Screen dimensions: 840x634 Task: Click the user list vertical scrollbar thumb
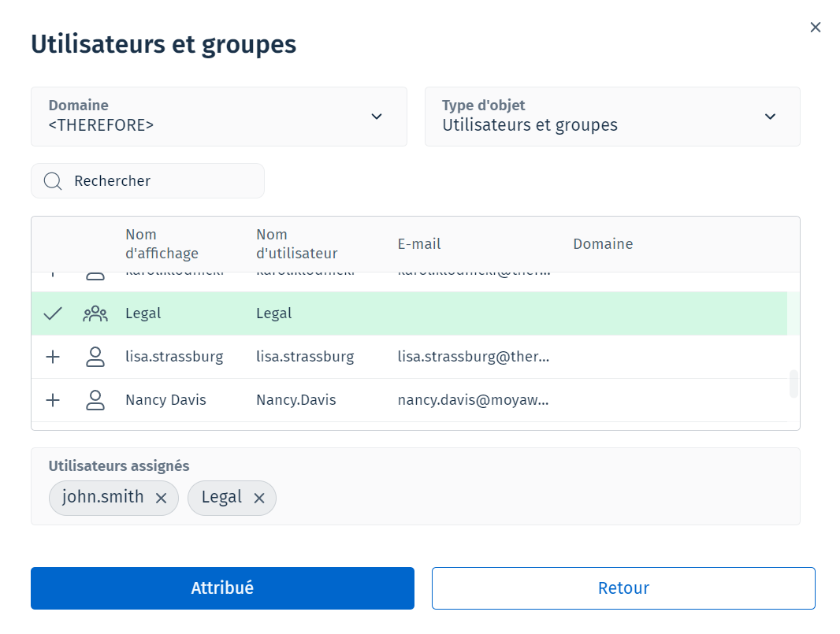(794, 384)
